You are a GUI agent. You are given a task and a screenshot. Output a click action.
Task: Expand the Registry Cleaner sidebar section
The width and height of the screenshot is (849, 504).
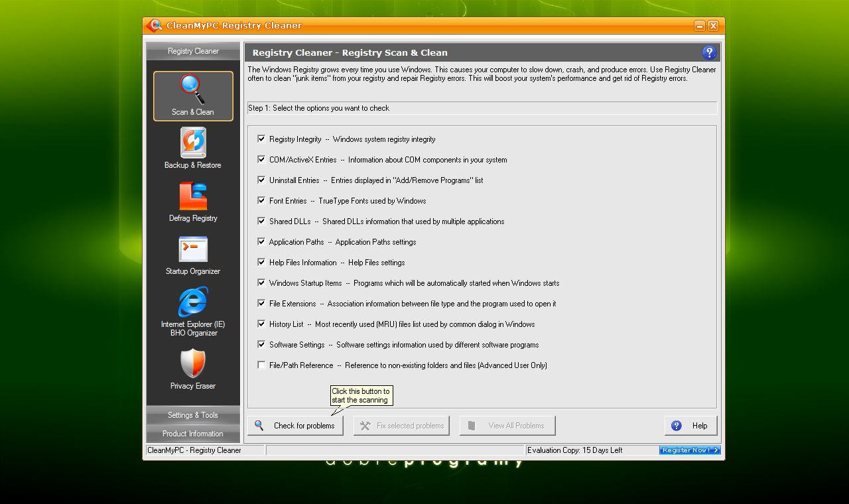(x=193, y=51)
